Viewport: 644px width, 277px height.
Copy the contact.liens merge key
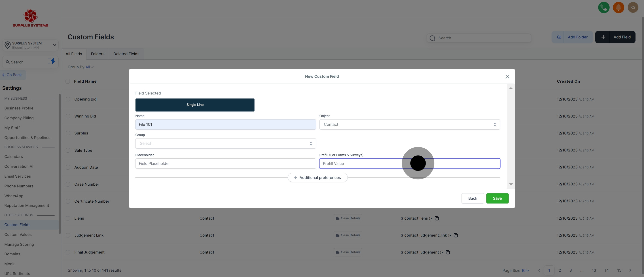(x=437, y=218)
